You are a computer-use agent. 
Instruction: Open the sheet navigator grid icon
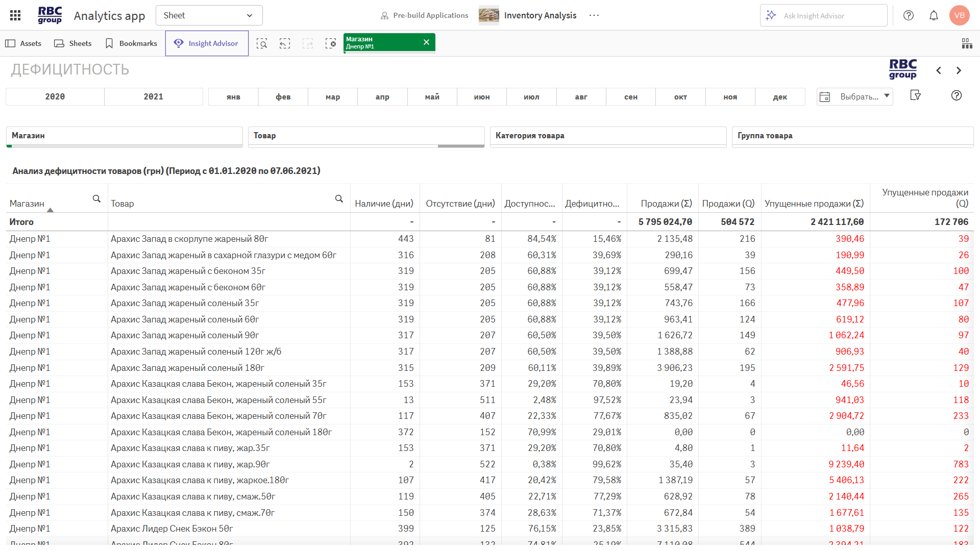pos(968,43)
